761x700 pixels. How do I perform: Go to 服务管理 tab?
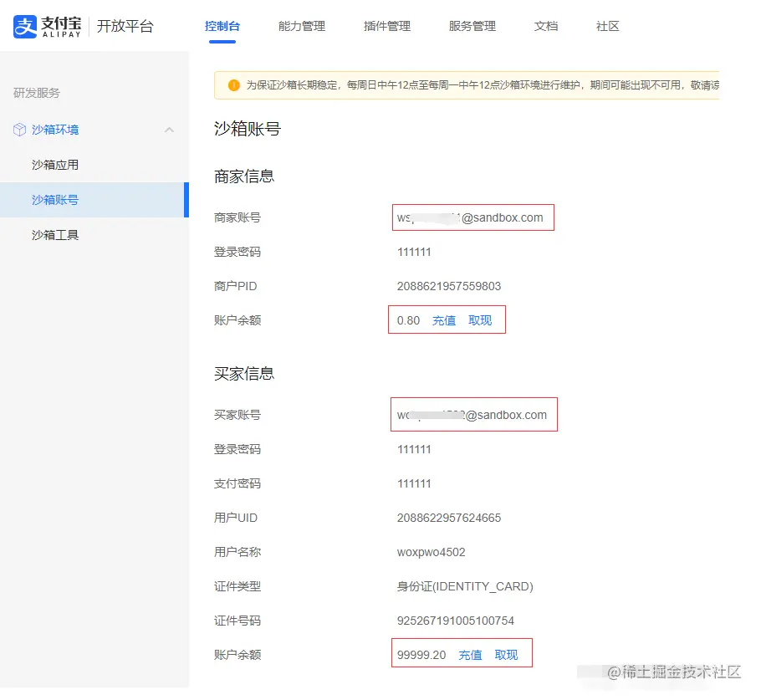click(x=472, y=26)
